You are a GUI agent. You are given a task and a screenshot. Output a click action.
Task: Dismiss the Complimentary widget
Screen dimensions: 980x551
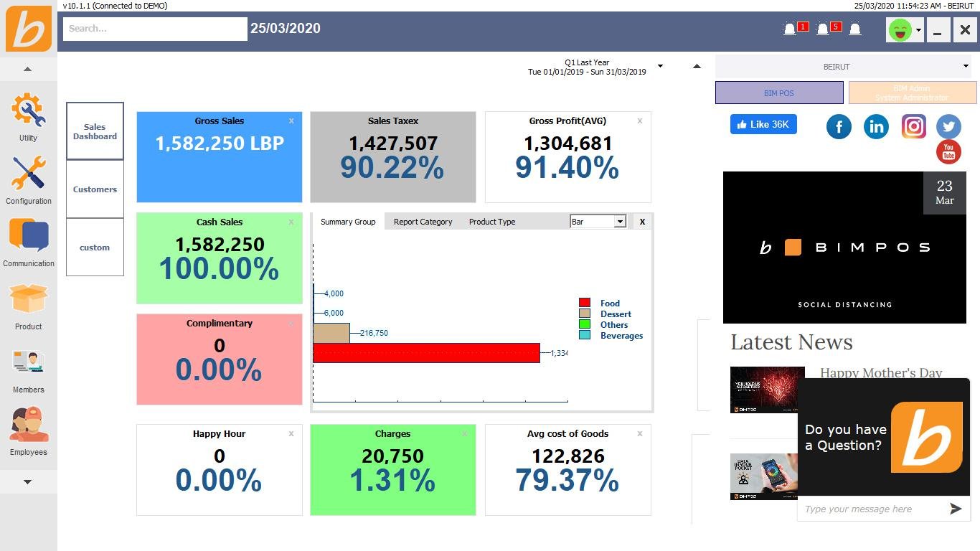(x=291, y=323)
